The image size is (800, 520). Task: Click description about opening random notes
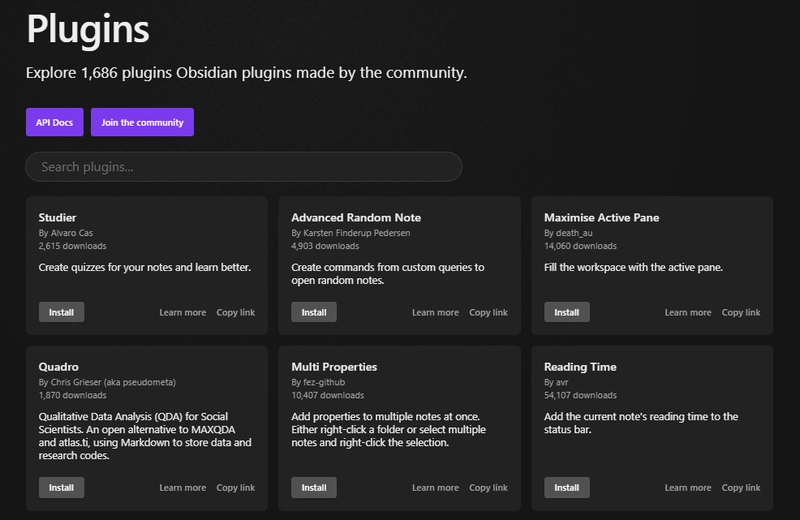(x=388, y=274)
